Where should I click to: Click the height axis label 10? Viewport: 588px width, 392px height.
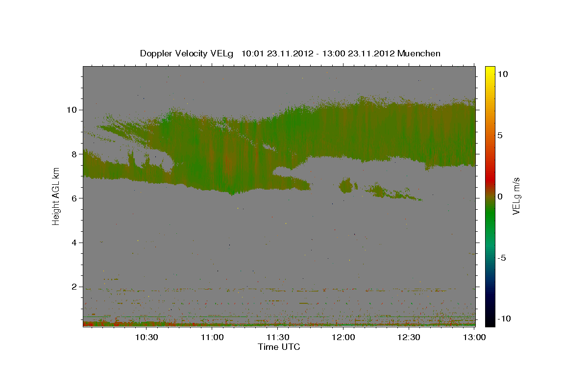click(x=73, y=110)
